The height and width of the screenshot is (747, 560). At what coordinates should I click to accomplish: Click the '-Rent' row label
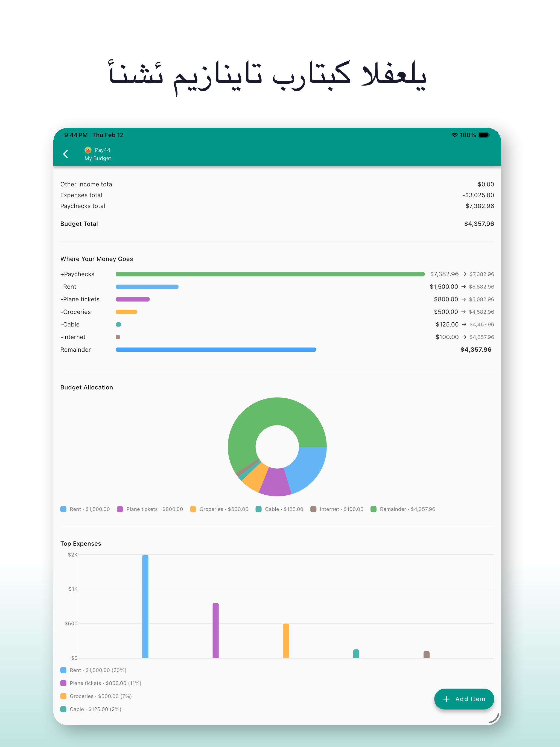pos(68,287)
